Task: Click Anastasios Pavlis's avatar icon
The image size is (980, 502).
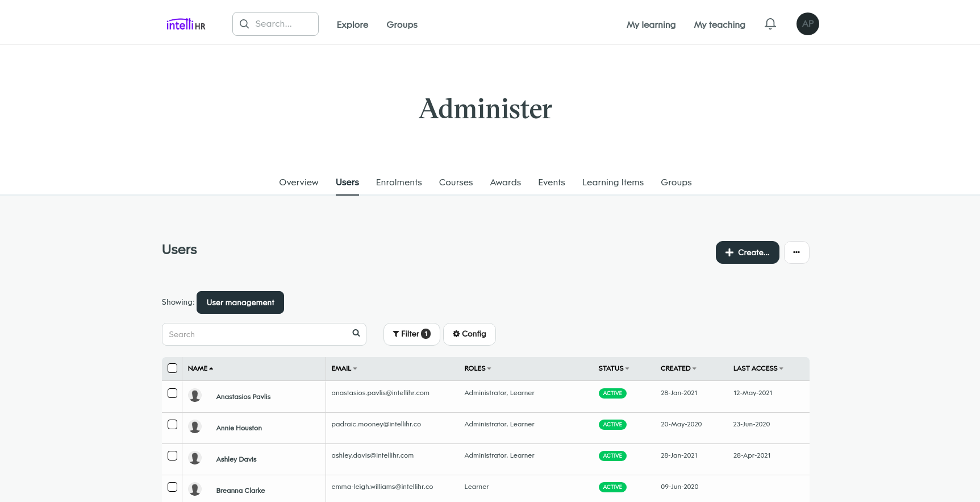Action: tap(195, 396)
